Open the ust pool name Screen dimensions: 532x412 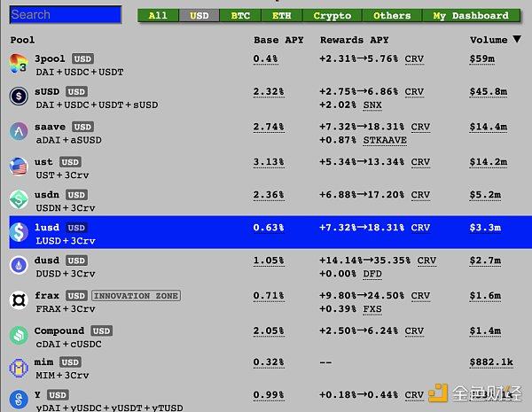click(x=43, y=162)
